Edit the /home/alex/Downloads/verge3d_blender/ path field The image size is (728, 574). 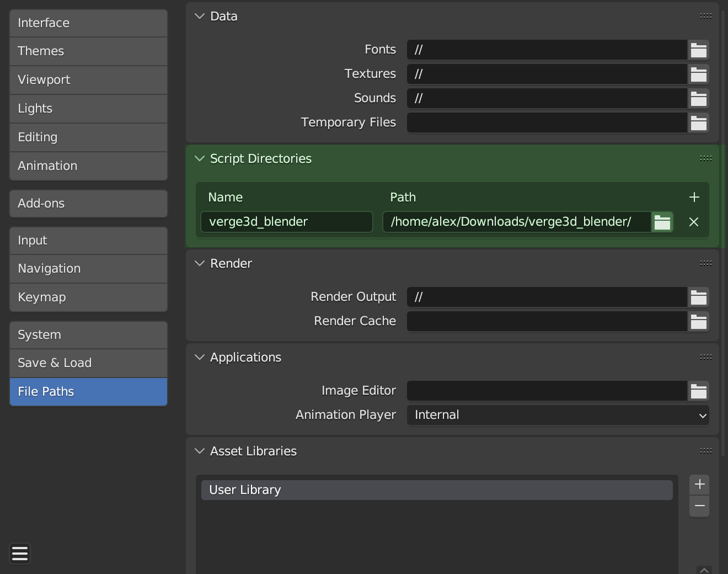tap(517, 222)
